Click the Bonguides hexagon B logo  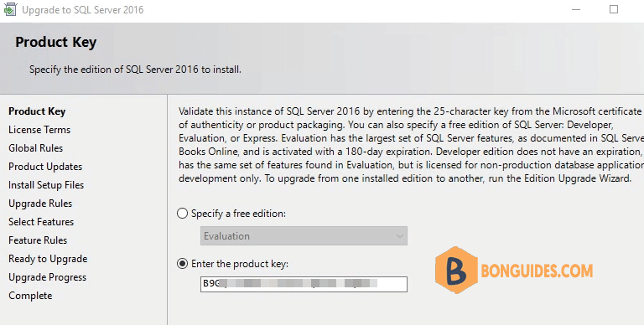(x=456, y=270)
